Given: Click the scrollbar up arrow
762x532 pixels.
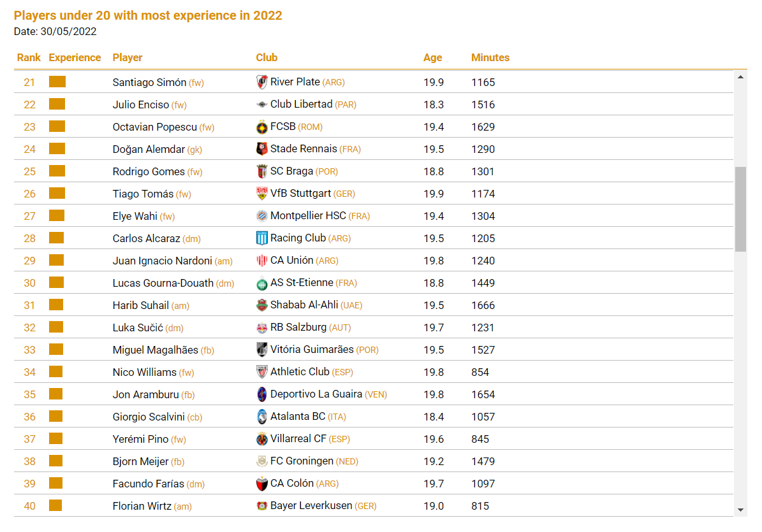Looking at the screenshot, I should click(740, 76).
